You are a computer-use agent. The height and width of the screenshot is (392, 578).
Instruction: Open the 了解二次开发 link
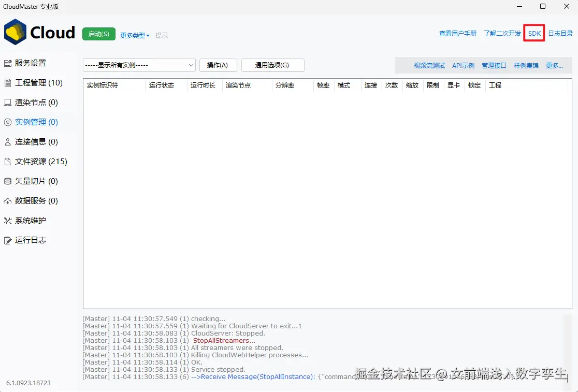502,34
